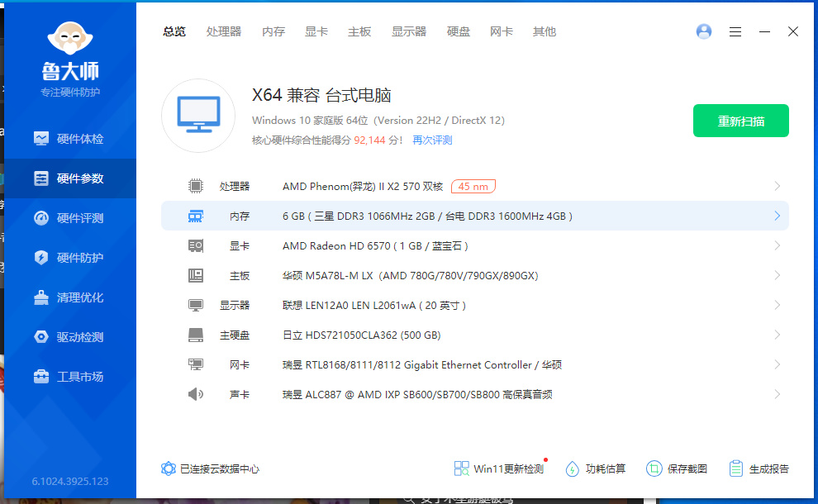This screenshot has width=818, height=504.
Task: Click the 功耗估算 lightning icon
Action: point(573,469)
